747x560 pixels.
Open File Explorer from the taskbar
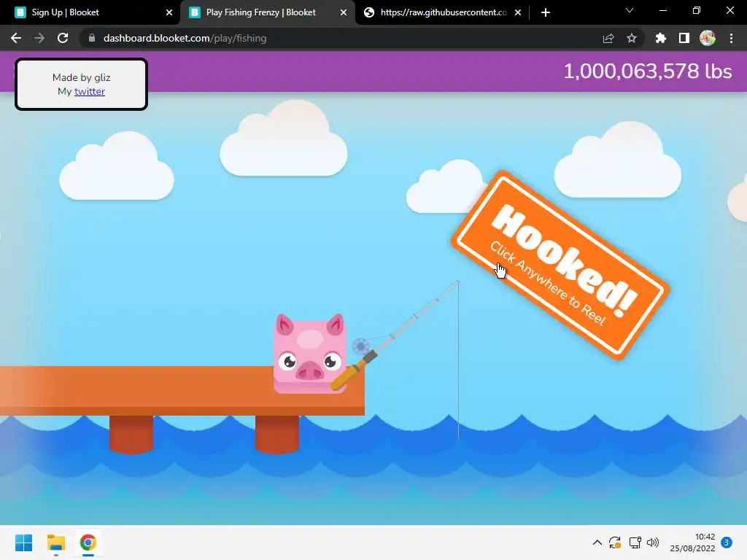coord(55,542)
